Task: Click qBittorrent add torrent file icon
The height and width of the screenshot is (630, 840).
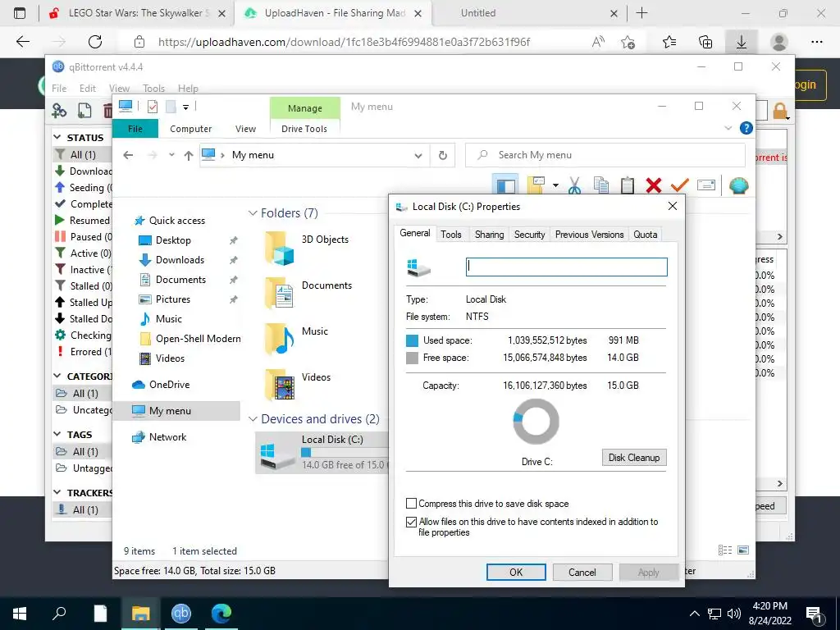Action: pos(84,111)
